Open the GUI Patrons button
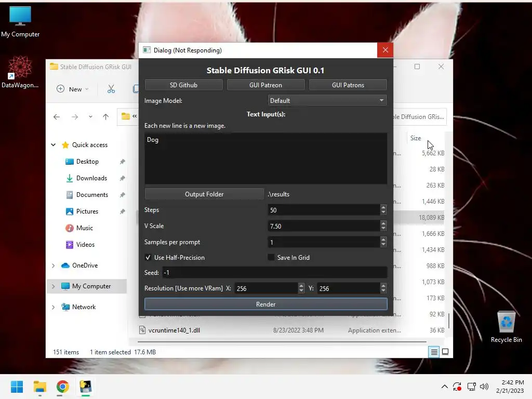 [x=348, y=85]
